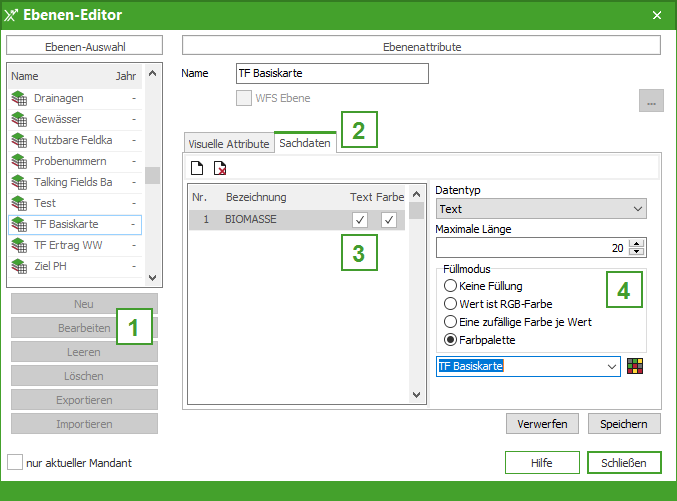Toggle the Text checkbox for BIOMASSE

point(360,219)
